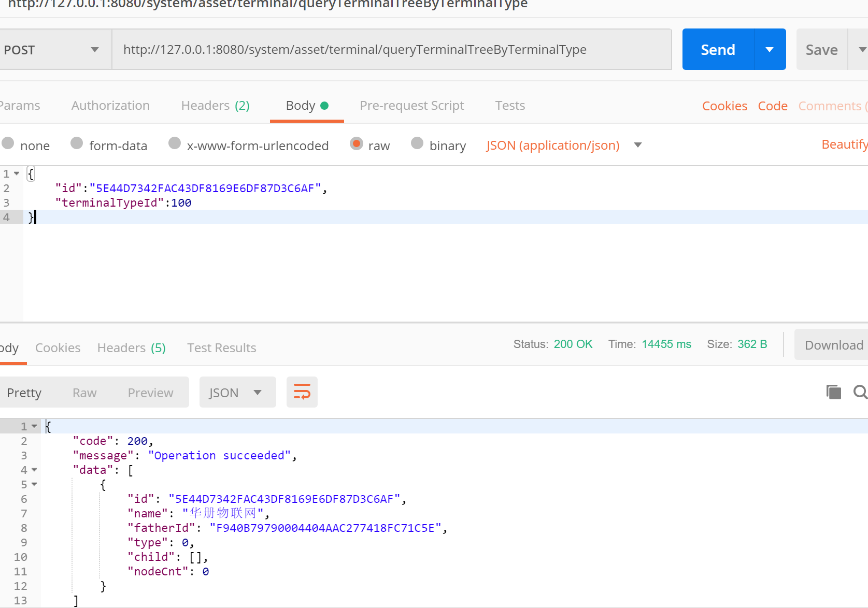The width and height of the screenshot is (868, 608).
Task: Open search in response with magnifier icon
Action: pos(860,392)
